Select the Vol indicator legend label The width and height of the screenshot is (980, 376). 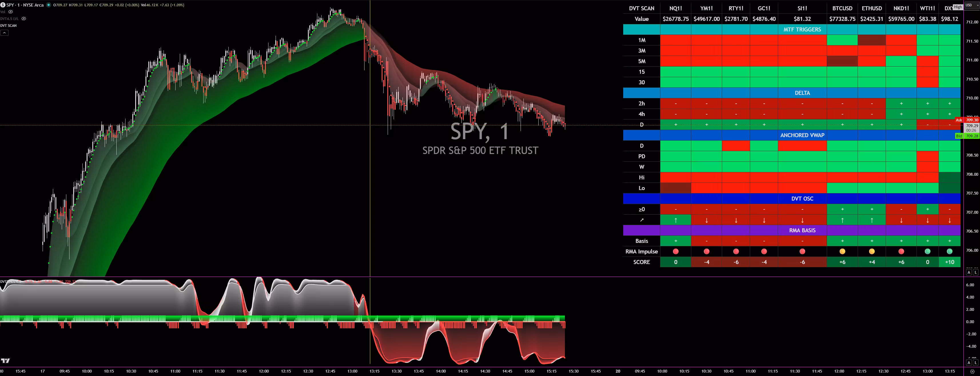click(x=3, y=12)
